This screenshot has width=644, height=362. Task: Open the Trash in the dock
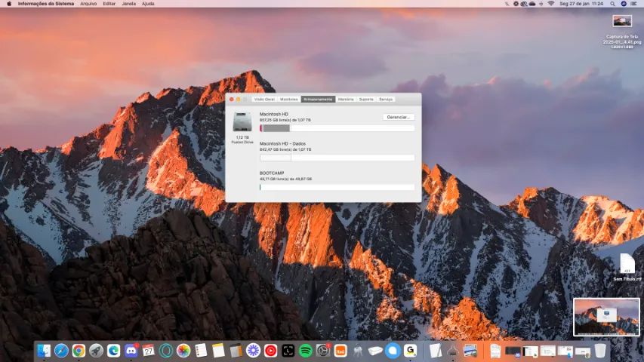pyautogui.click(x=600, y=351)
